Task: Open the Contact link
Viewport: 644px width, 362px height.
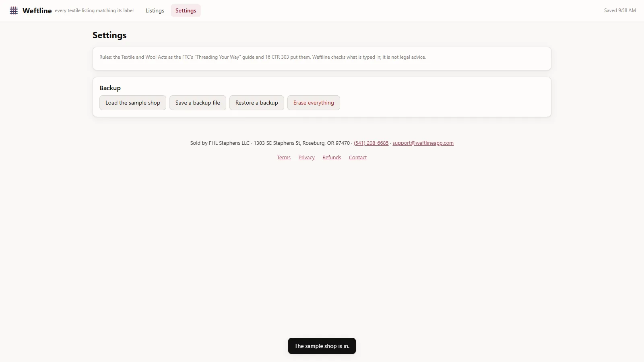Action: [358, 158]
